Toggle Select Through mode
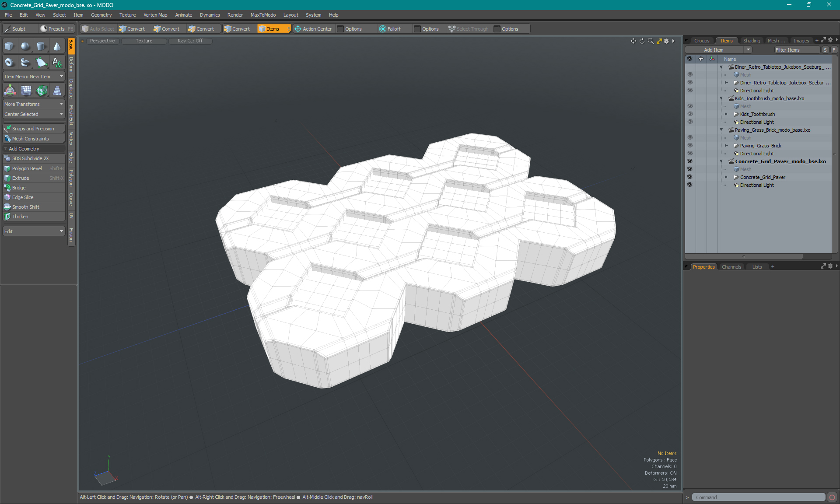840x504 pixels. pyautogui.click(x=469, y=29)
